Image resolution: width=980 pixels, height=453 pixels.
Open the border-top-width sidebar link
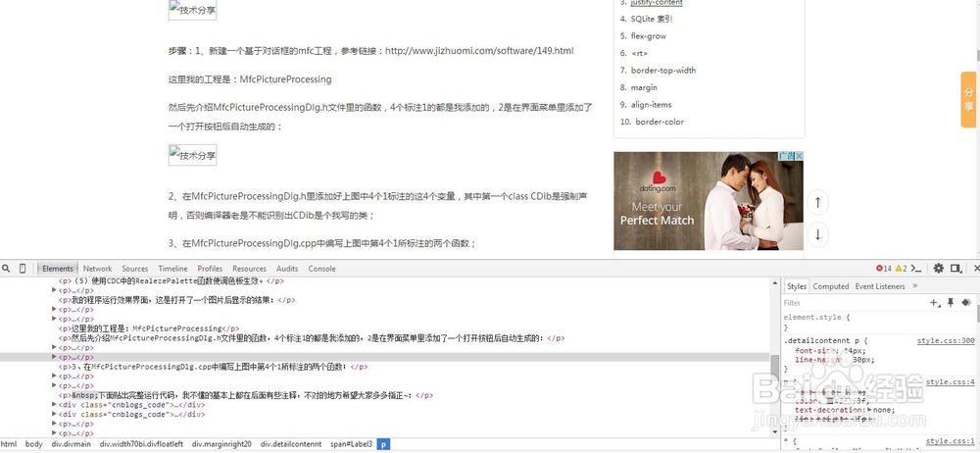click(x=663, y=70)
